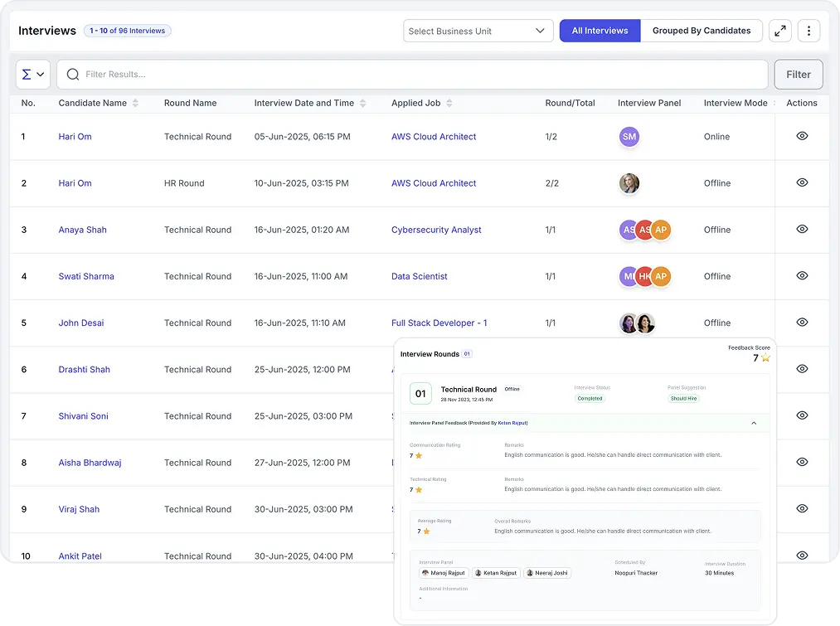Click the Feedback Score star icon
Screen dimensions: 840x626
(x=765, y=357)
